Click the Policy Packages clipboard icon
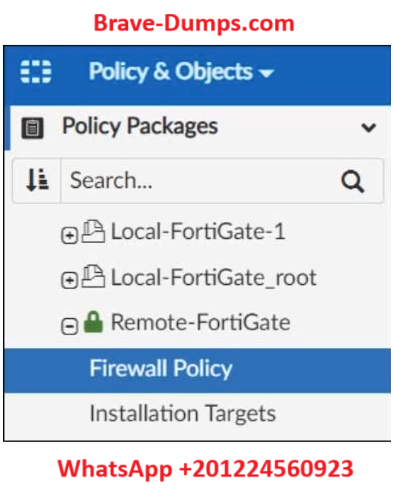The image size is (393, 488). tap(32, 128)
